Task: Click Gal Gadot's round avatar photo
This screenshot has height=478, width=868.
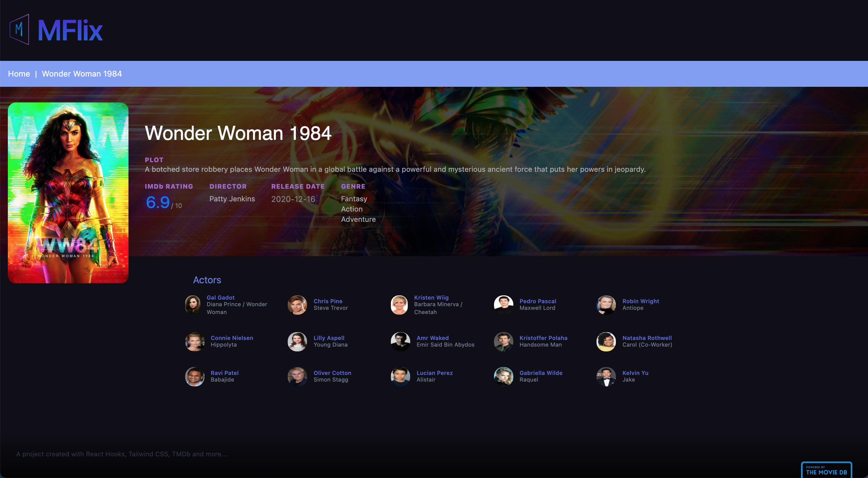Action: (x=193, y=305)
